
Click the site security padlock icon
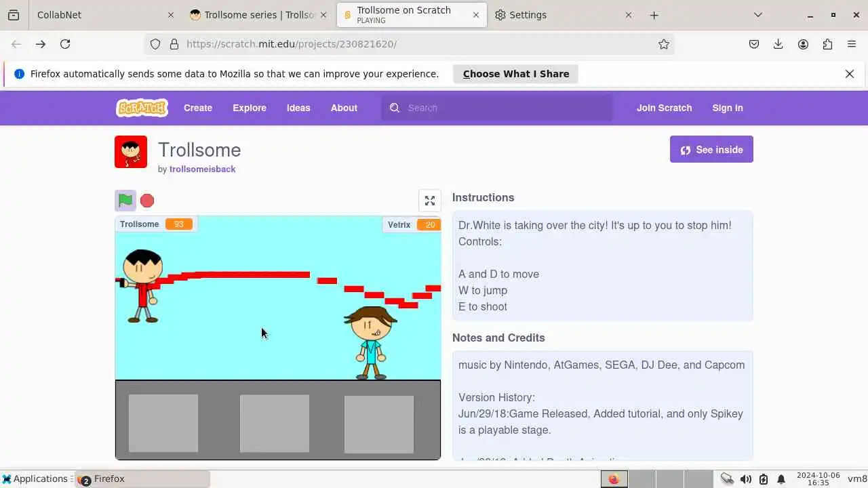(174, 44)
